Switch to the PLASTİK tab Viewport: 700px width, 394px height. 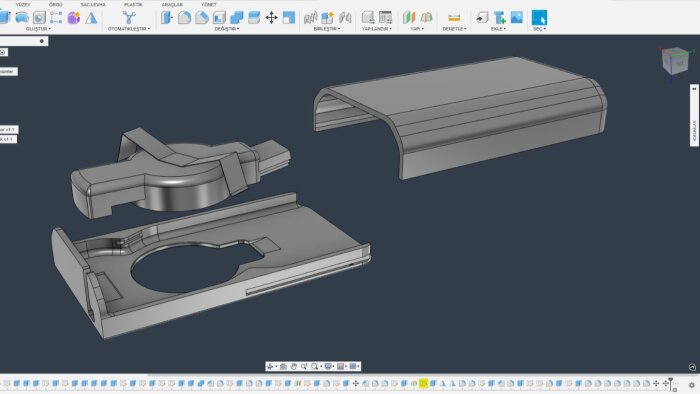(133, 4)
